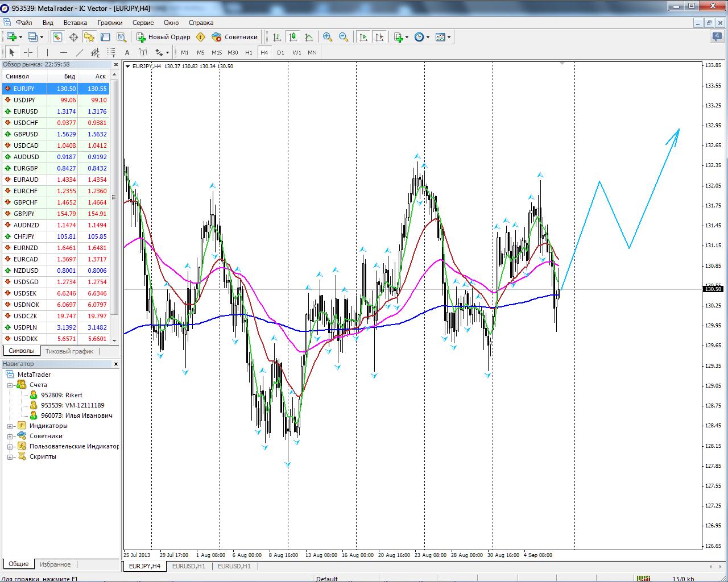
Task: Open the Data Window icon
Action: [73, 37]
